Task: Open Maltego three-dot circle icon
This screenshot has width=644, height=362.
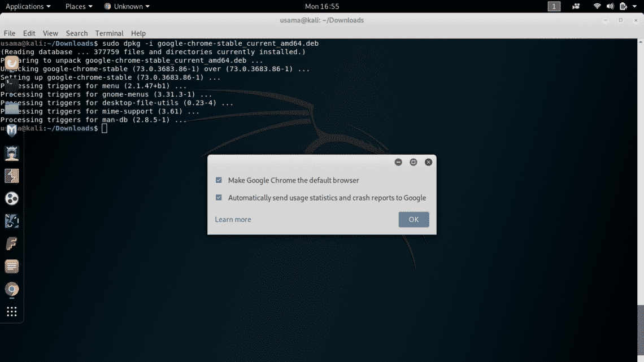Action: pos(11,199)
